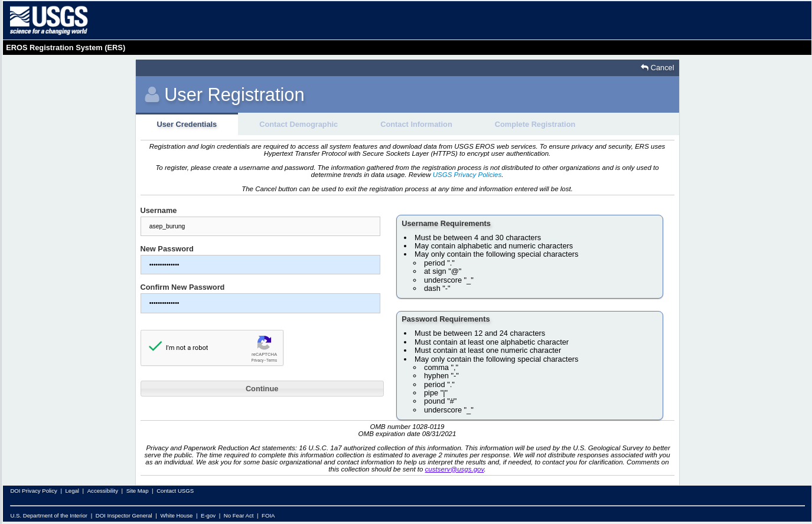Viewport: 812px width, 524px height.
Task: Click the OMB number 1028-0119 text
Action: pyautogui.click(x=407, y=427)
